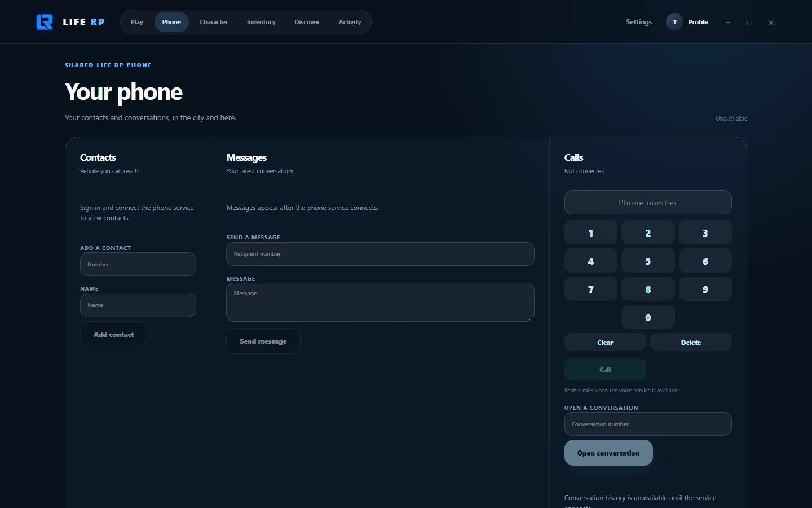
Task: Tap keypad digit 1
Action: click(591, 233)
